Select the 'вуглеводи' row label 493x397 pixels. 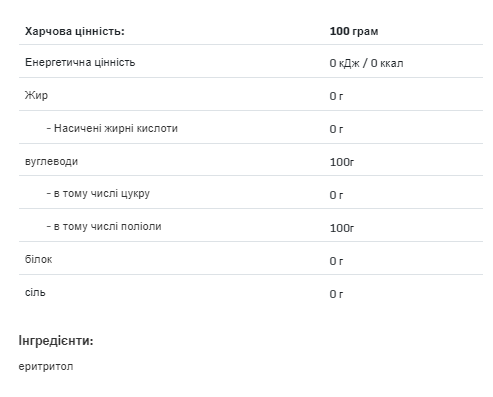(51, 161)
